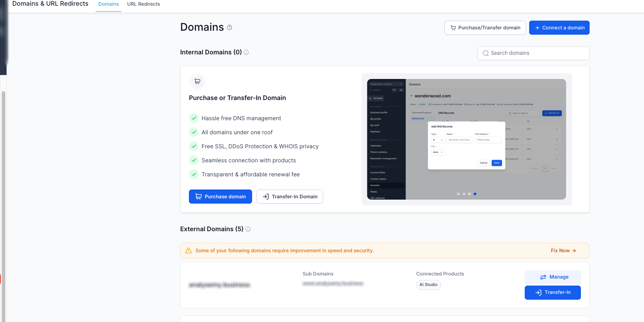Click the Purchase/Transfer domain button
This screenshot has width=644, height=322.
485,28
